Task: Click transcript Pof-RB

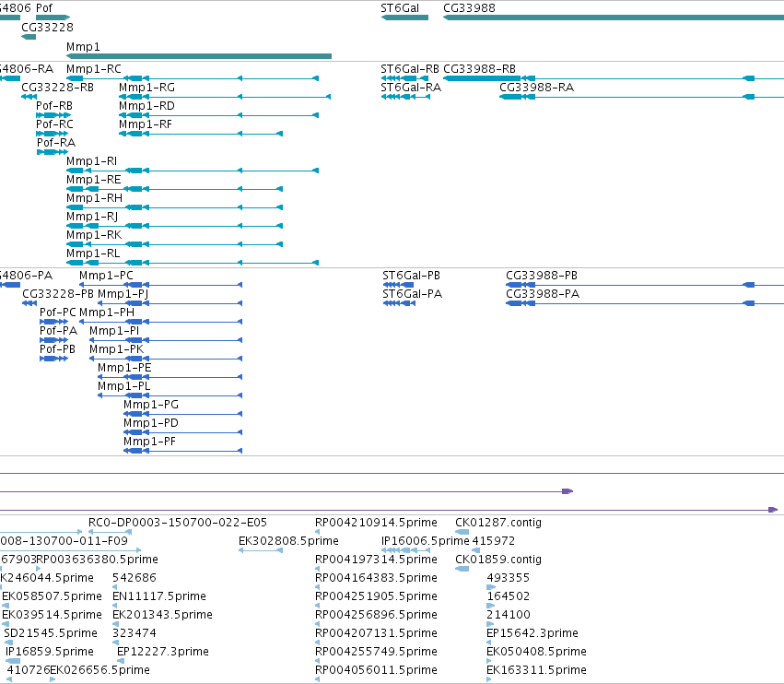Action: (x=54, y=106)
